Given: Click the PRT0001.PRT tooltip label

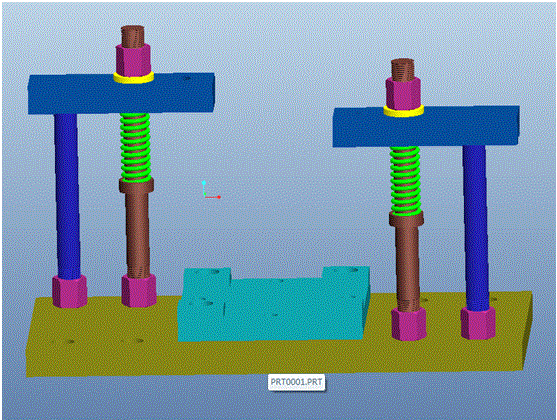Looking at the screenshot, I should [x=296, y=382].
